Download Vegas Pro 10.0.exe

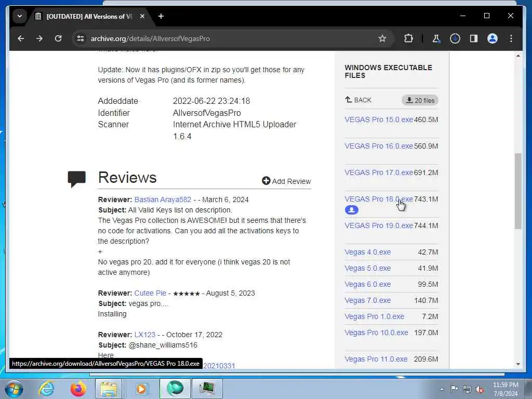(x=376, y=332)
